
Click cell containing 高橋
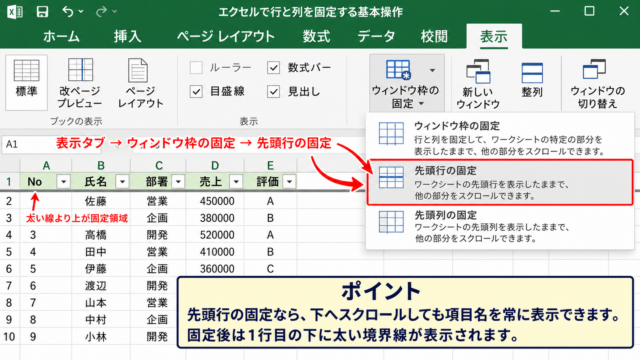(101, 235)
